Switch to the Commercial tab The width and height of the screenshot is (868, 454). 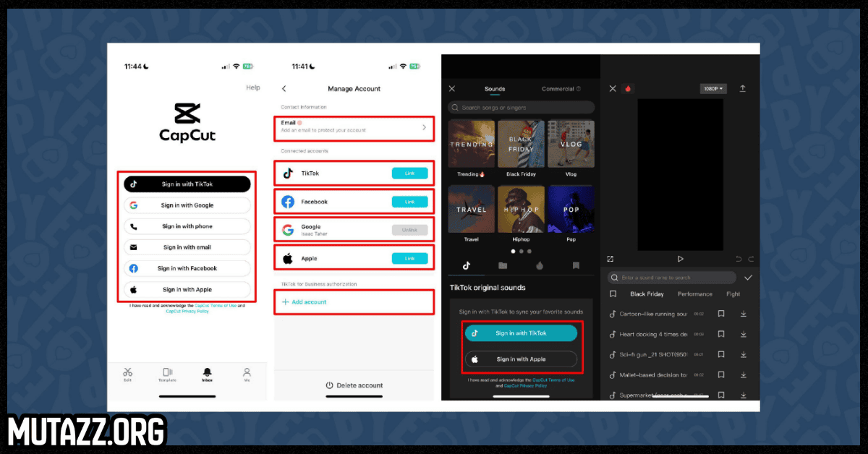coord(561,89)
